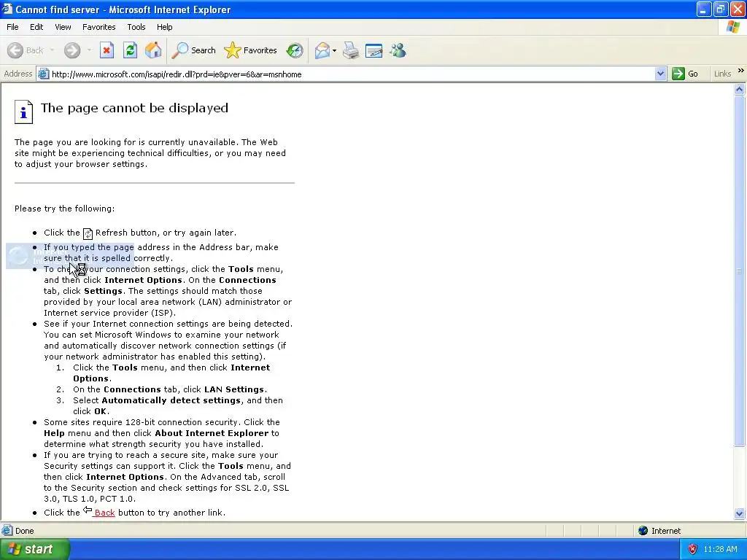
Task: Open the Favorites pane from the toolbar
Action: click(251, 50)
